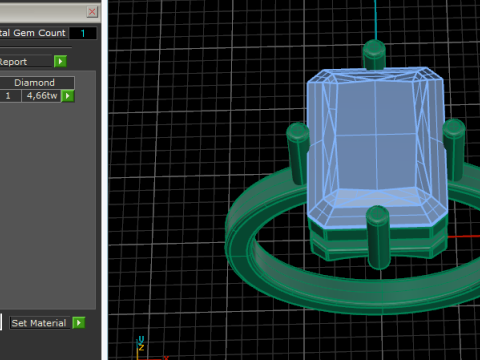Image resolution: width=480 pixels, height=360 pixels.
Task: Select the blue emerald-cut gem in viewport
Action: click(377, 147)
